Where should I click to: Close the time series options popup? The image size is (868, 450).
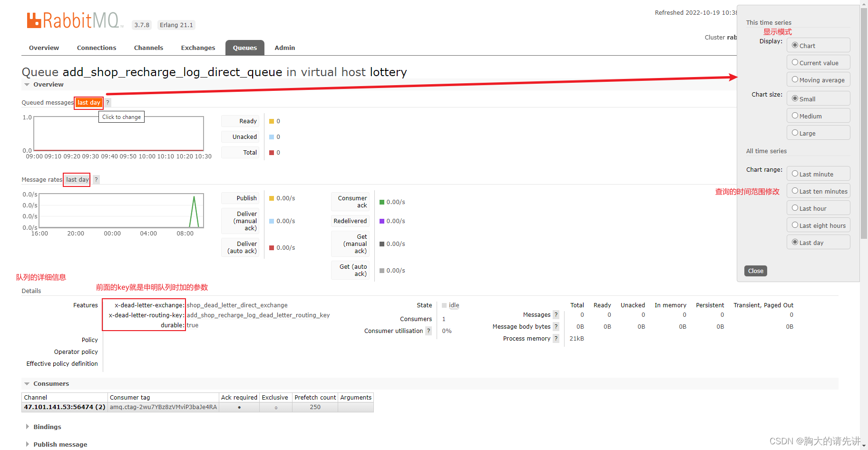tap(755, 271)
